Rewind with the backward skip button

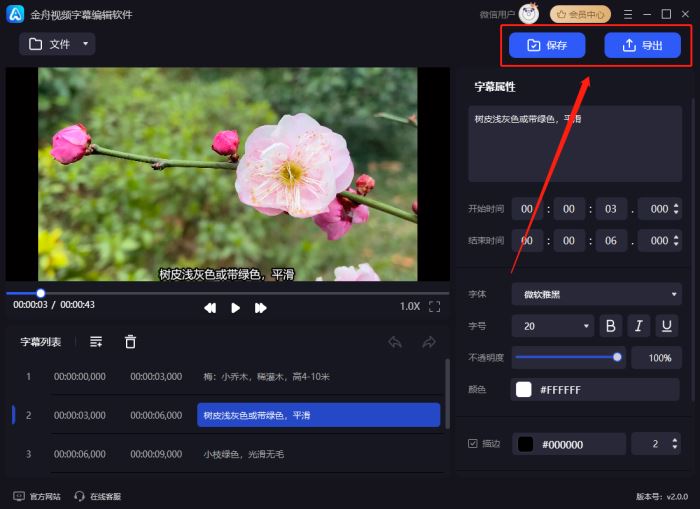click(x=210, y=308)
